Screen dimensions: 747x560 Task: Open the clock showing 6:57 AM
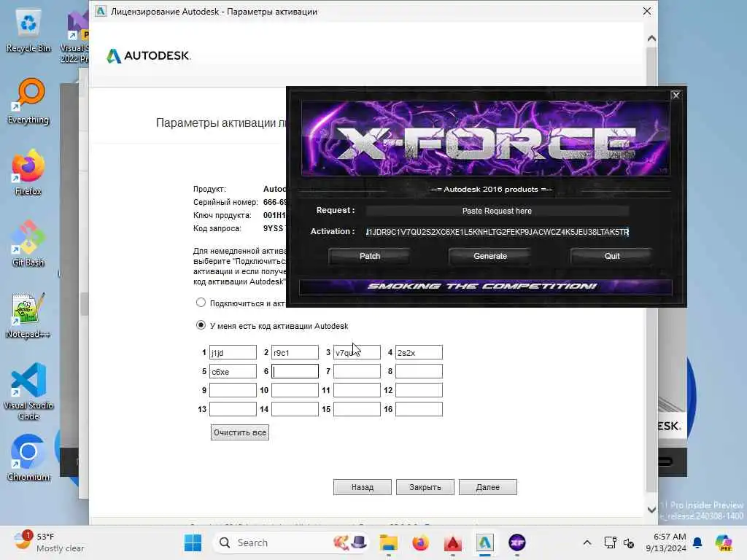click(666, 542)
